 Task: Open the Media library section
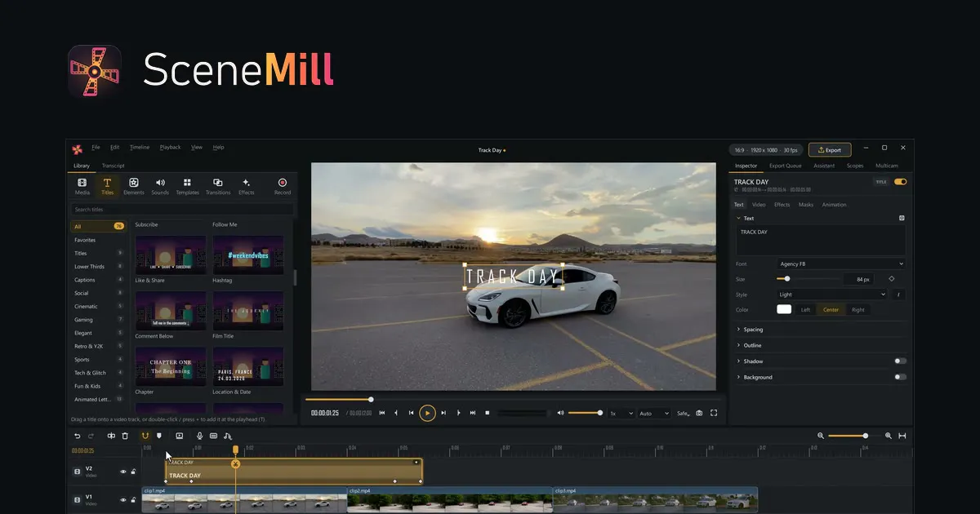point(82,186)
